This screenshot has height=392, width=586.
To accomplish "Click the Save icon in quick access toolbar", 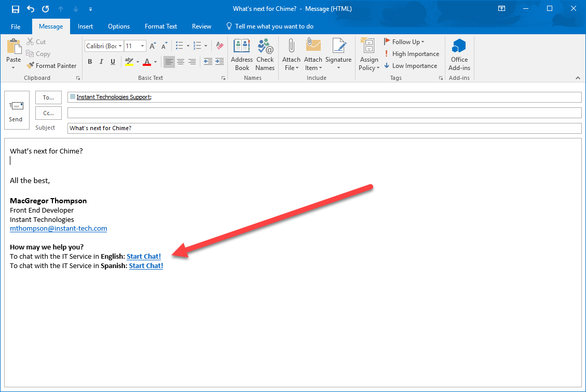I will [16, 9].
